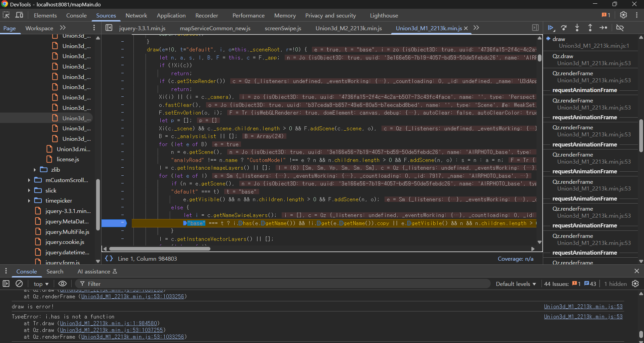Expand the mCustomScroll folder
644x343 pixels.
[29, 180]
